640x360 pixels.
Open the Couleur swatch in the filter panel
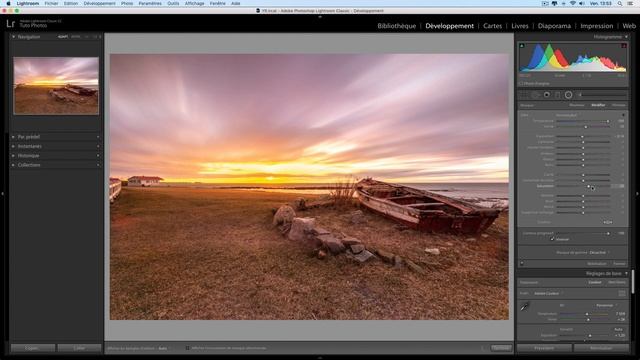click(x=607, y=222)
